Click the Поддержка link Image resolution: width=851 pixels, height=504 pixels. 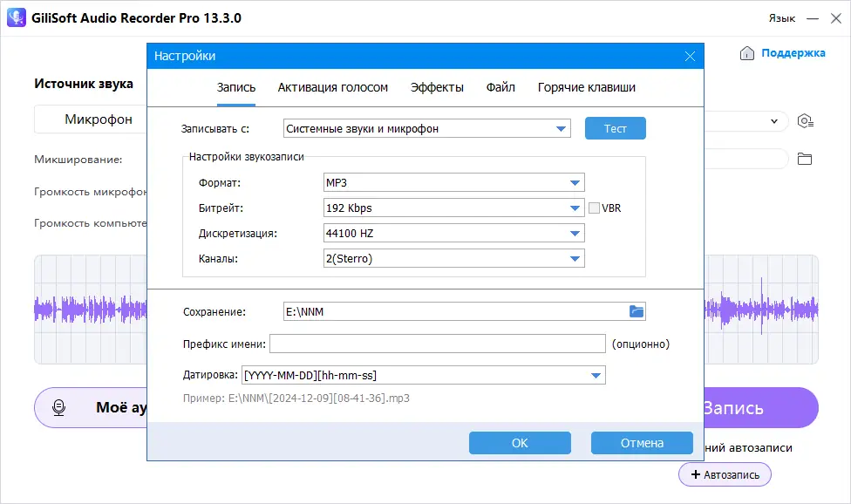point(793,53)
